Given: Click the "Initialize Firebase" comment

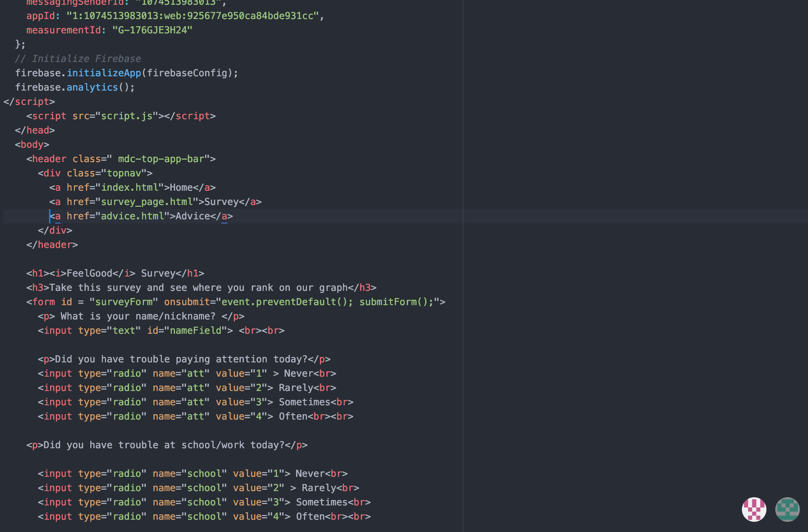Looking at the screenshot, I should (78, 59).
